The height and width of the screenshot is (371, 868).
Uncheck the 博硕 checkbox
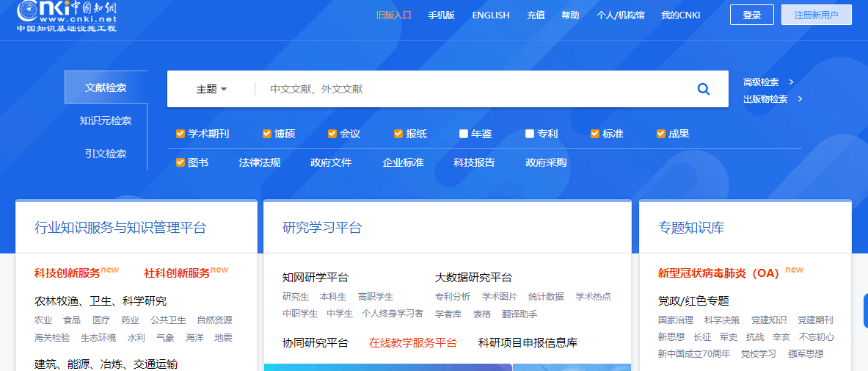[267, 134]
